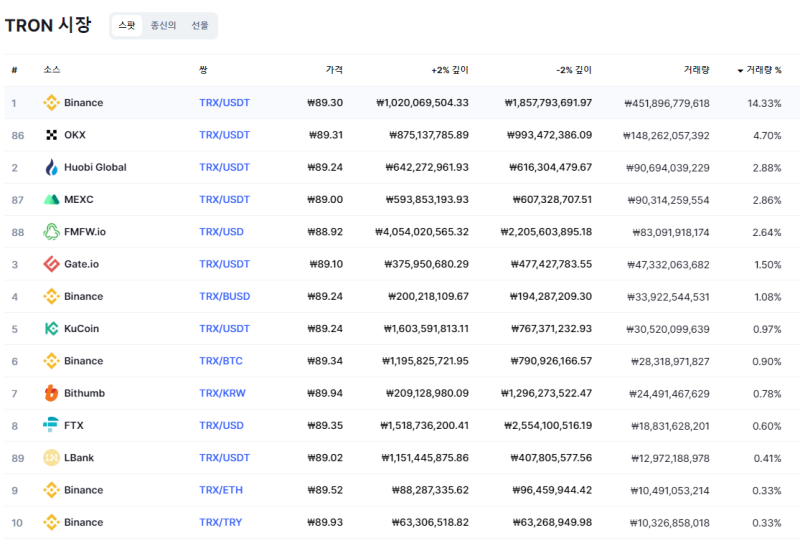Viewport: 800px width, 543px height.
Task: Open the TRX/USDT pair link for Huobi Global
Action: coord(224,167)
